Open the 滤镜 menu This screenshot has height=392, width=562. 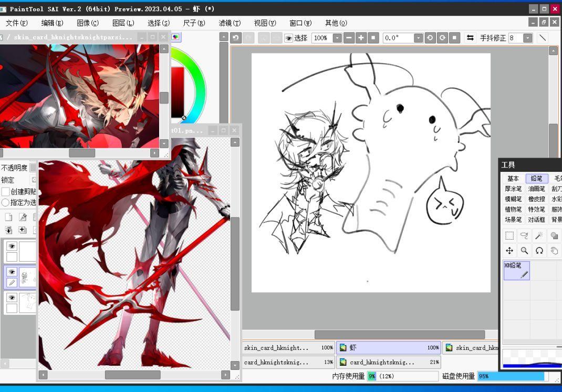(x=230, y=23)
